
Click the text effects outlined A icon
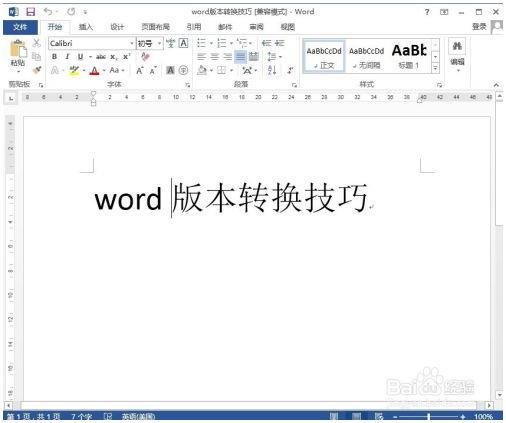tap(55, 70)
